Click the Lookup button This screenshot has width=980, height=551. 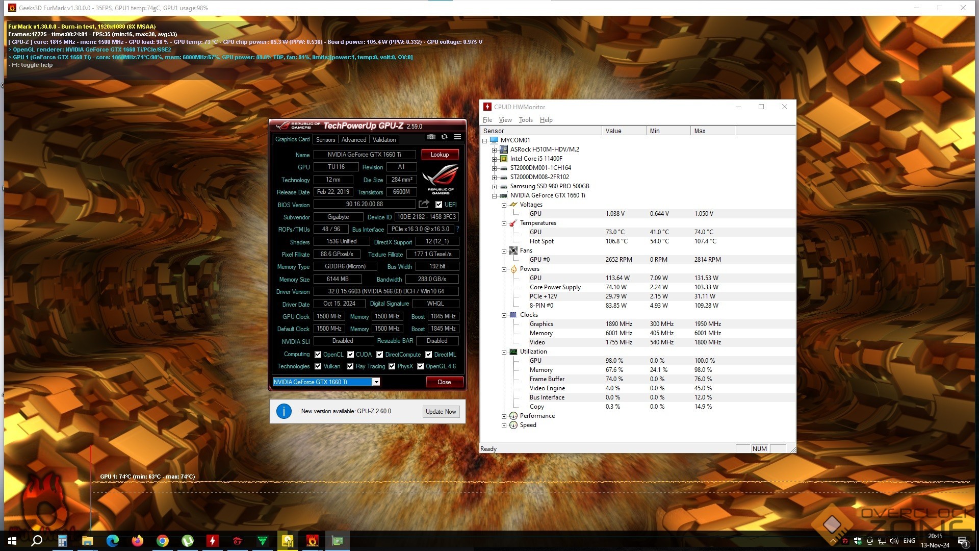440,155
